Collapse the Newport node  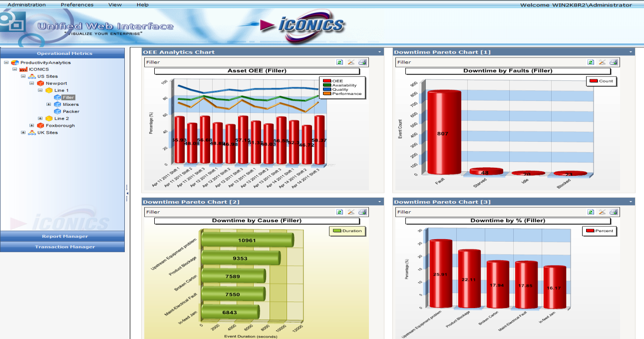click(x=31, y=83)
